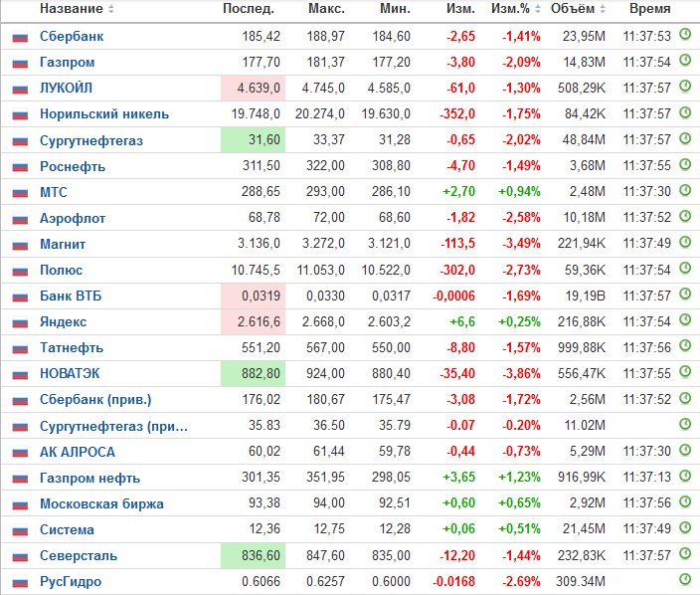
Task: Click the clock icon in Татнефть row
Action: pos(685,345)
